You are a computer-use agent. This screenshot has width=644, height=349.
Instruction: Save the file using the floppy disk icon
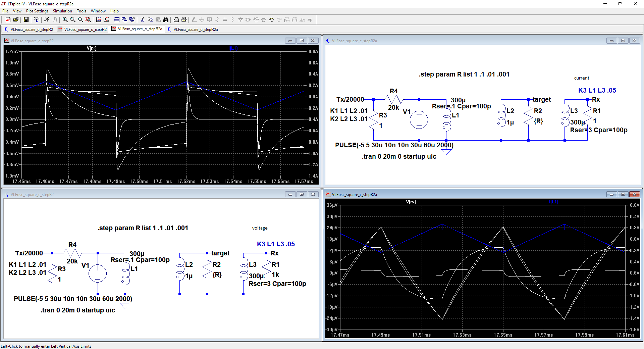26,20
